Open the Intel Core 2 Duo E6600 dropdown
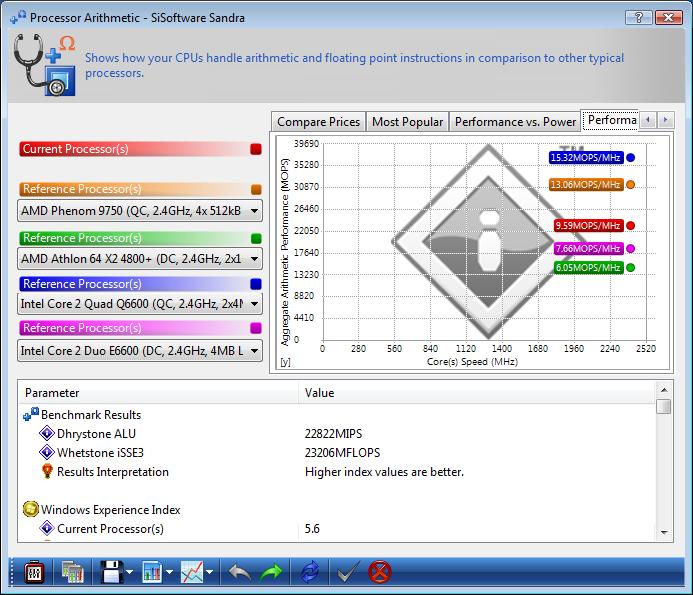 point(140,351)
